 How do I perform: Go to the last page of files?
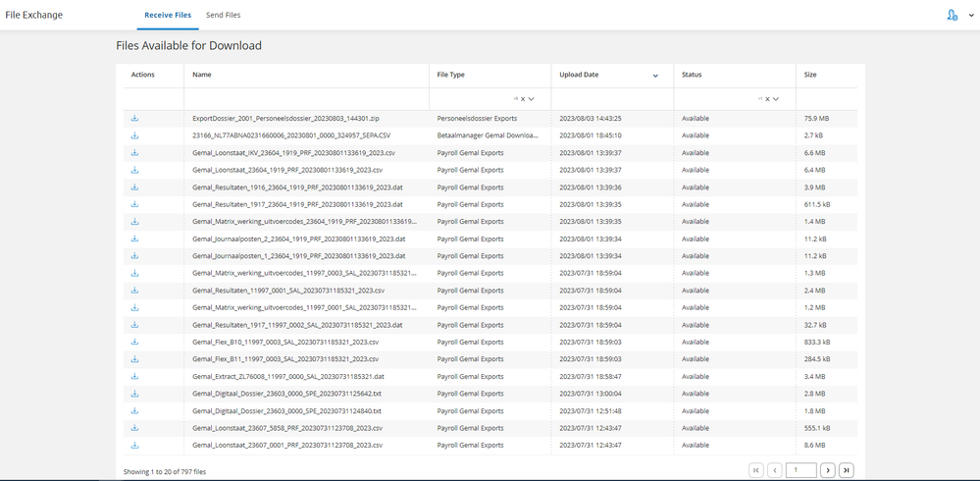pyautogui.click(x=847, y=470)
